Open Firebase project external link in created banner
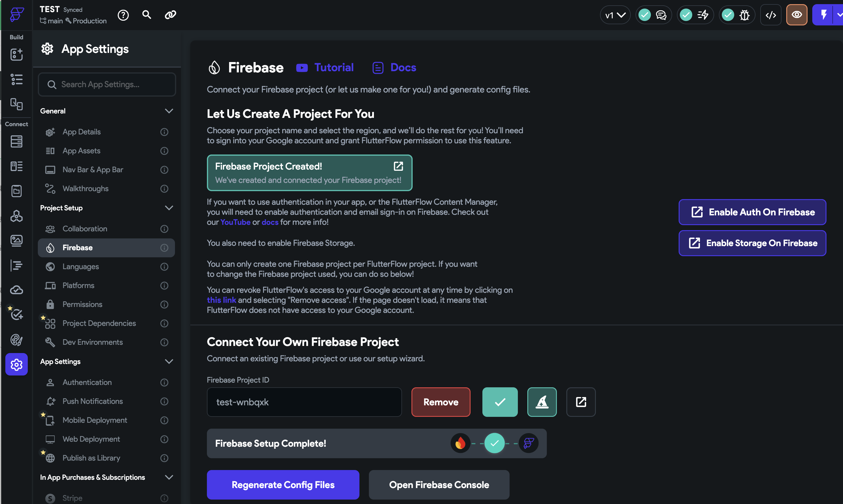843x504 pixels. (x=398, y=166)
